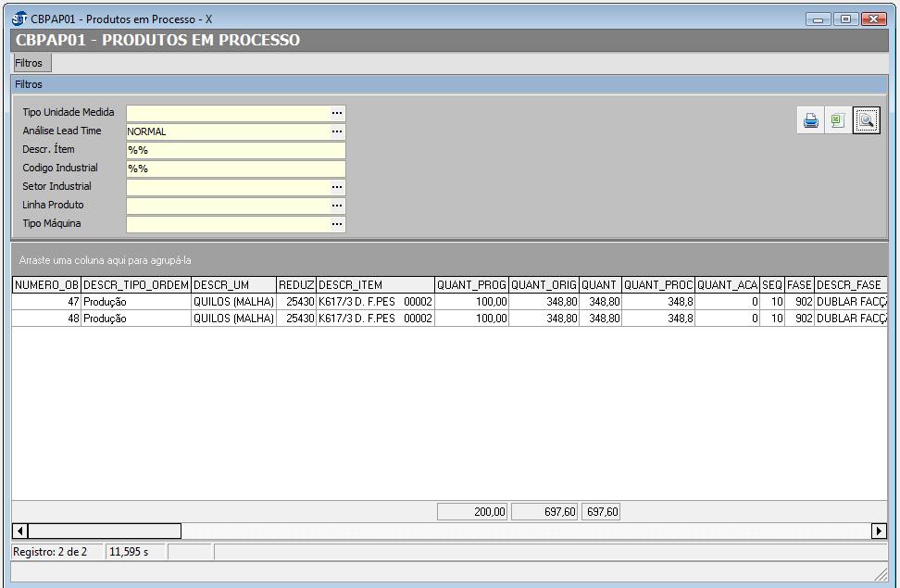Open lookup for Tipo Unidade Medida
This screenshot has width=900, height=588.
pos(337,113)
